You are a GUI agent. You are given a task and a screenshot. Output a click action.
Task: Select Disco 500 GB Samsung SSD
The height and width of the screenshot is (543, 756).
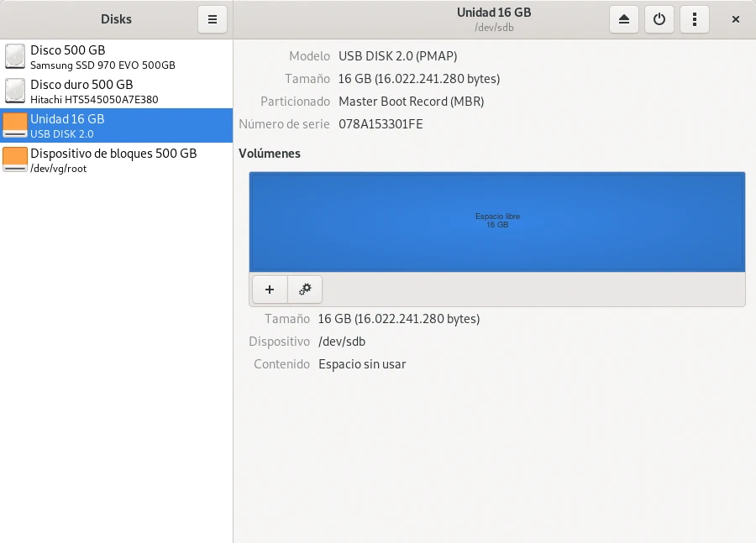click(x=102, y=57)
